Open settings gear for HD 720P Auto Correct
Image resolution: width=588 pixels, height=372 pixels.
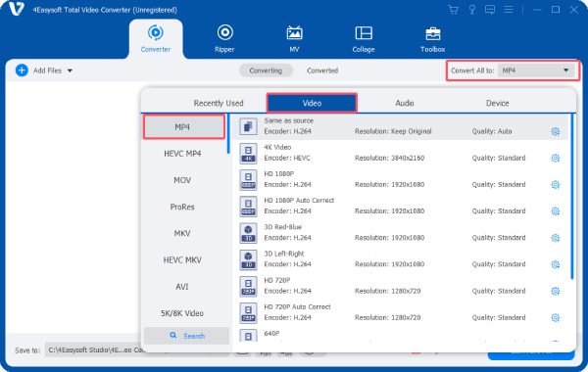(x=556, y=318)
